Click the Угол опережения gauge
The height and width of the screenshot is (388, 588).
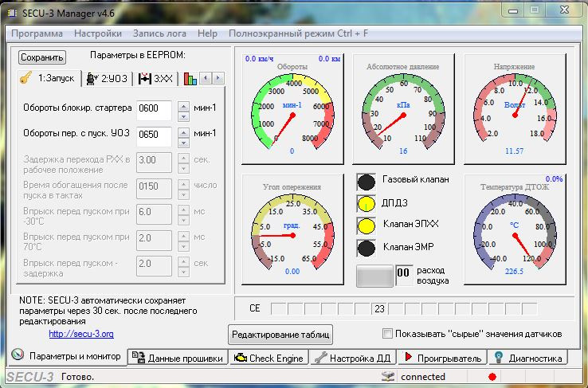(292, 229)
